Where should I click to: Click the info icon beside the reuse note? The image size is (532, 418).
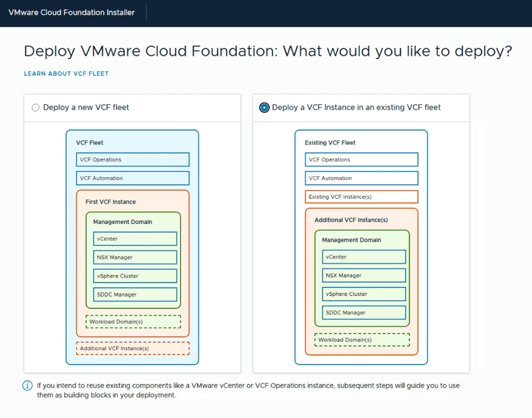click(27, 385)
